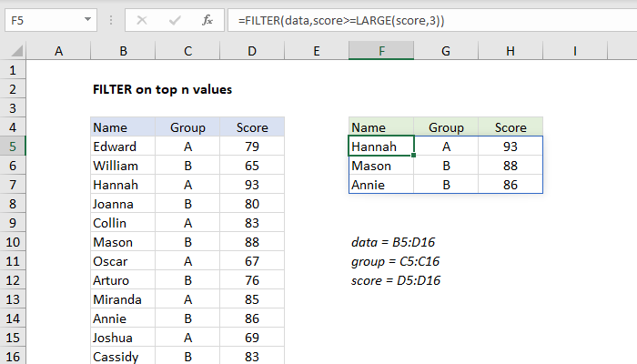Click the Select All corner triangle

tap(17, 51)
